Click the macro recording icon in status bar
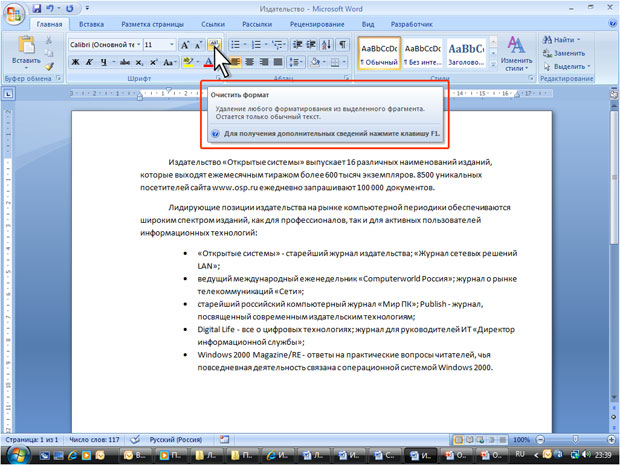The image size is (620, 465). point(224,439)
